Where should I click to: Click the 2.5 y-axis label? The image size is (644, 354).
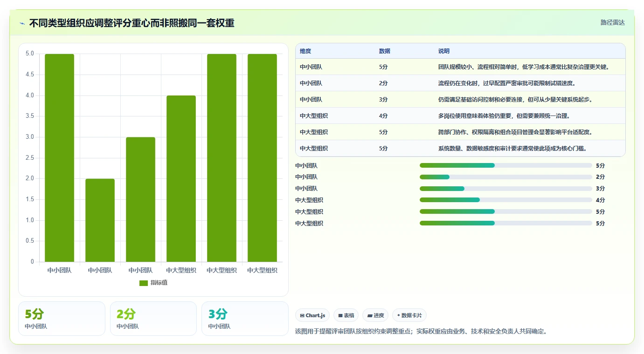coord(29,158)
